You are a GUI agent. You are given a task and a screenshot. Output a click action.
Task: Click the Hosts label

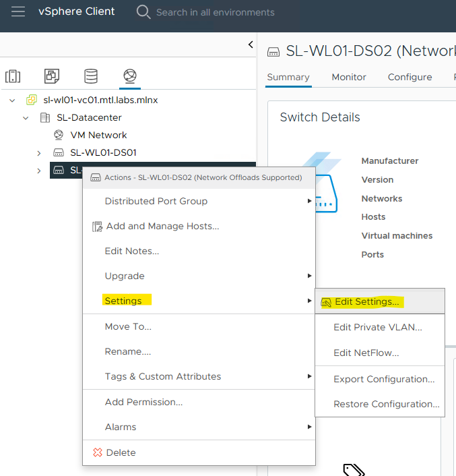click(373, 217)
